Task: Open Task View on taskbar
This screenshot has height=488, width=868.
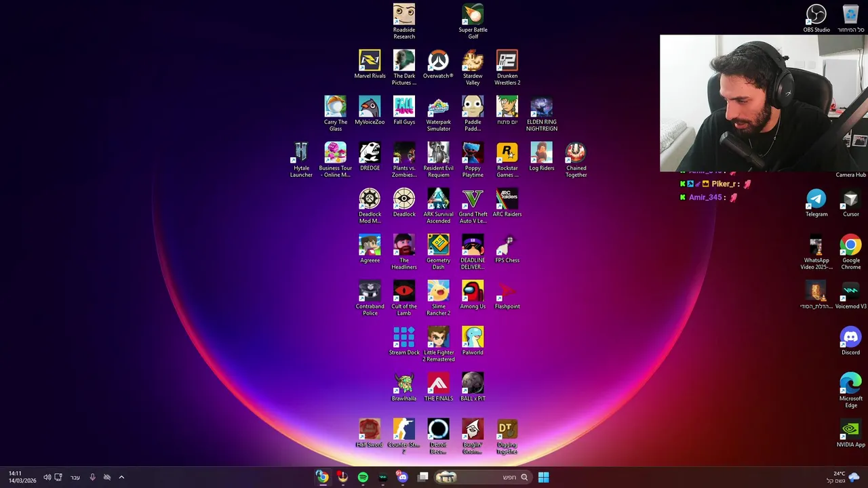Action: tap(423, 477)
